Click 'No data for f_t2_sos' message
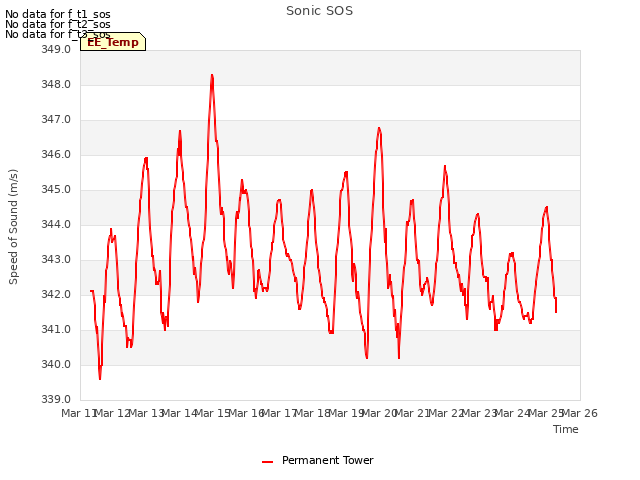This screenshot has width=640, height=480. coord(58,24)
